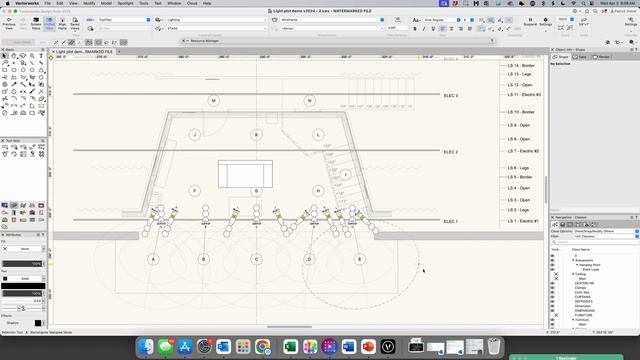Open the Filter All Classes dropdown
The image size is (640, 360).
pos(606,236)
